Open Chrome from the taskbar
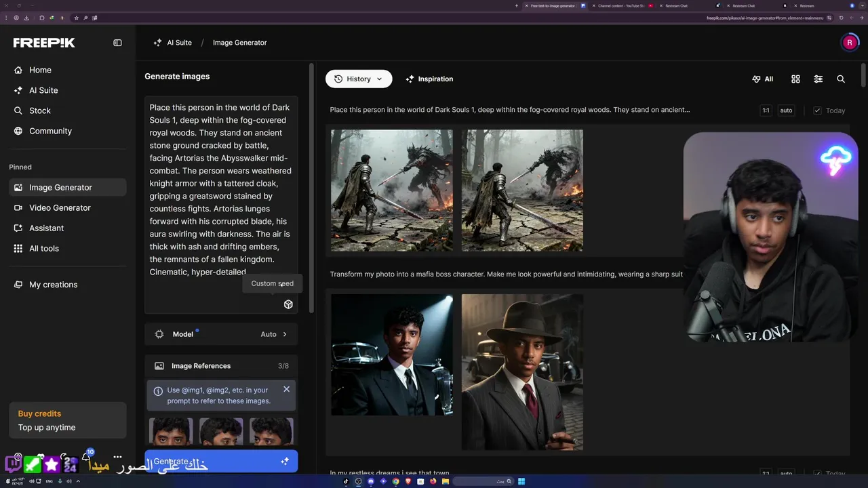 [395, 481]
